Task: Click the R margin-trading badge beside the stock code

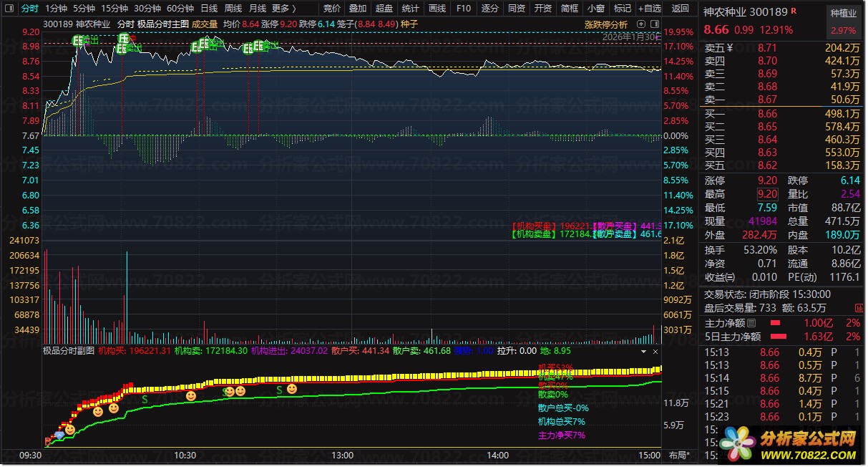Action: [x=794, y=11]
